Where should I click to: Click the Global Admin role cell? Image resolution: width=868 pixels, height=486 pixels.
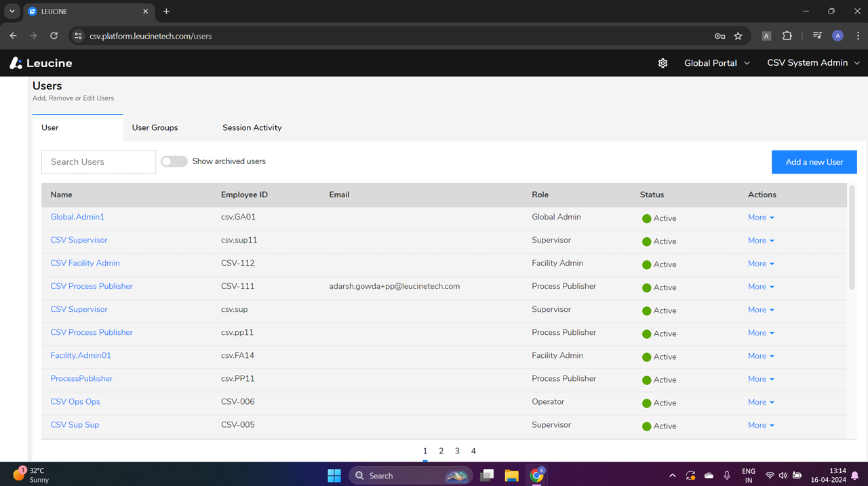tap(556, 217)
